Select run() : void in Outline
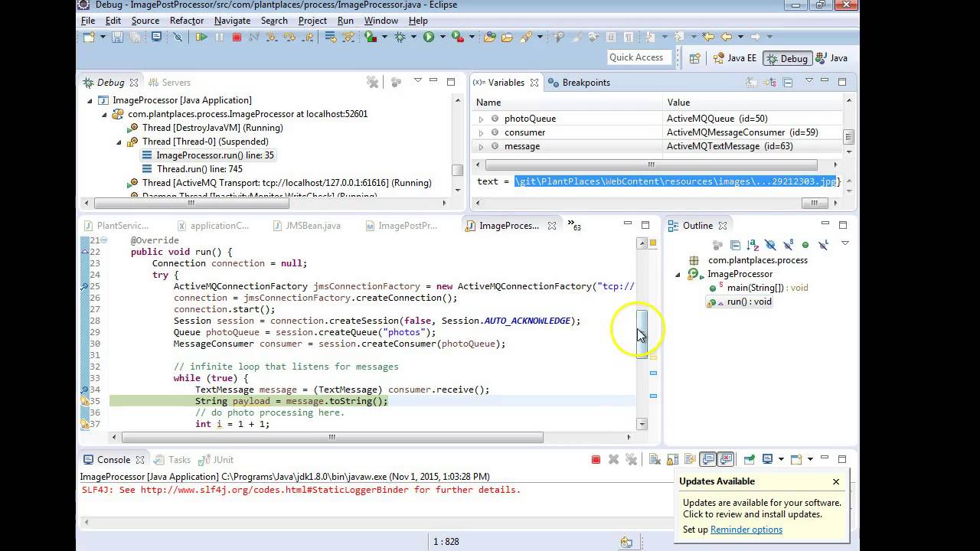Screen dimensions: 980x551 pos(739,302)
